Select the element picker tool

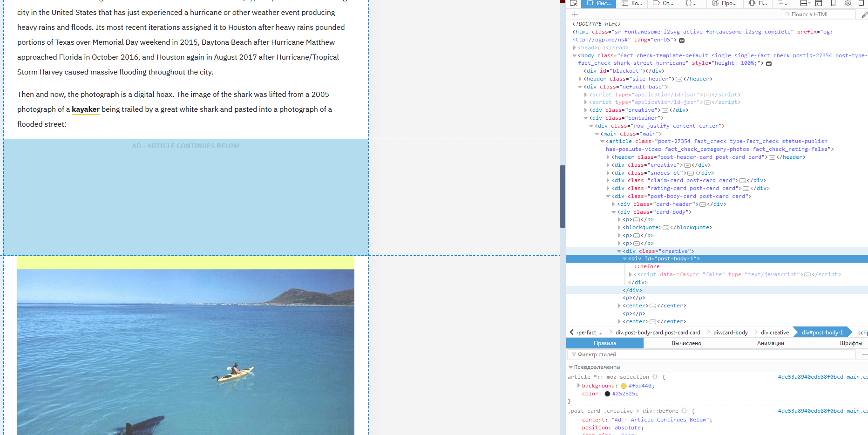(573, 3)
